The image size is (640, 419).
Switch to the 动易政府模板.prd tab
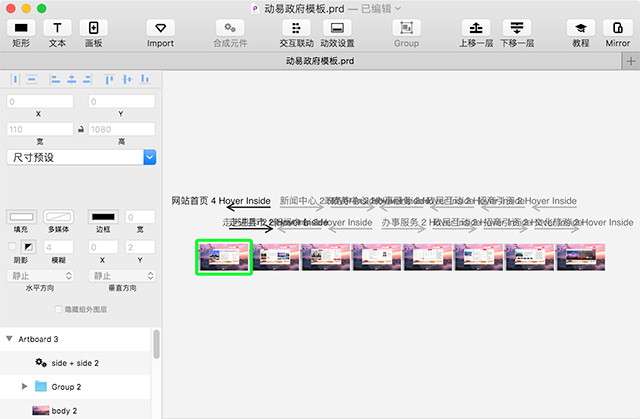pos(319,62)
